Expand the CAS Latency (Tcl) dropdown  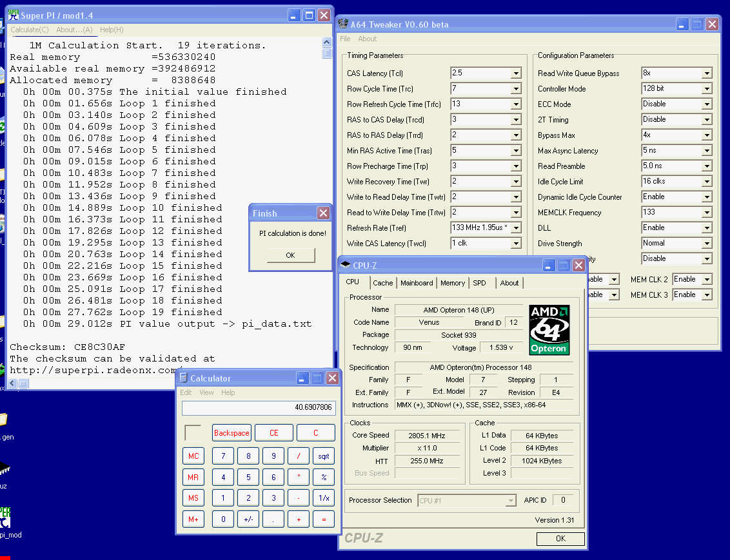tap(515, 73)
